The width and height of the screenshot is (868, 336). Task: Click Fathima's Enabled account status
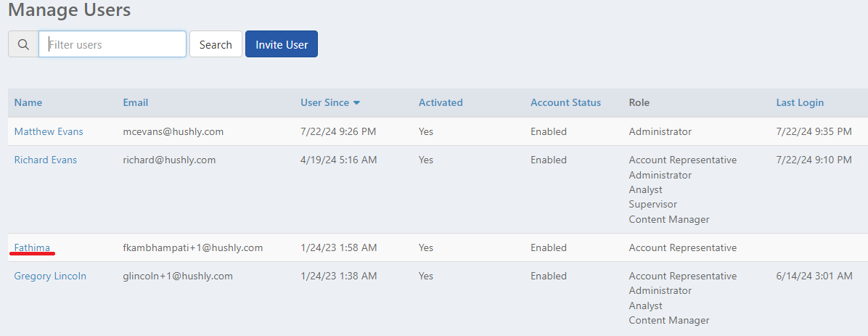(x=549, y=247)
